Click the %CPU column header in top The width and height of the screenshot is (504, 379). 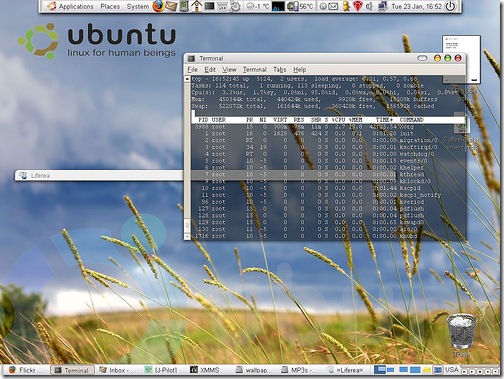338,120
